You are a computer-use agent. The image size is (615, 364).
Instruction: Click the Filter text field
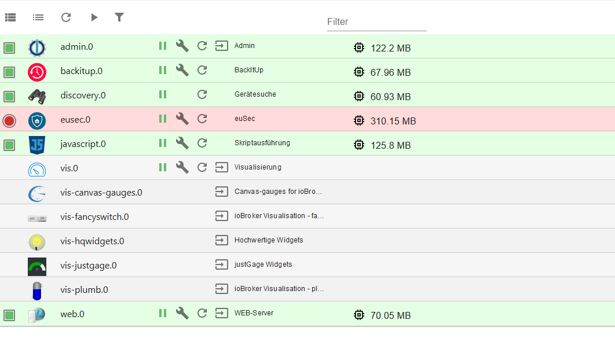pos(376,22)
